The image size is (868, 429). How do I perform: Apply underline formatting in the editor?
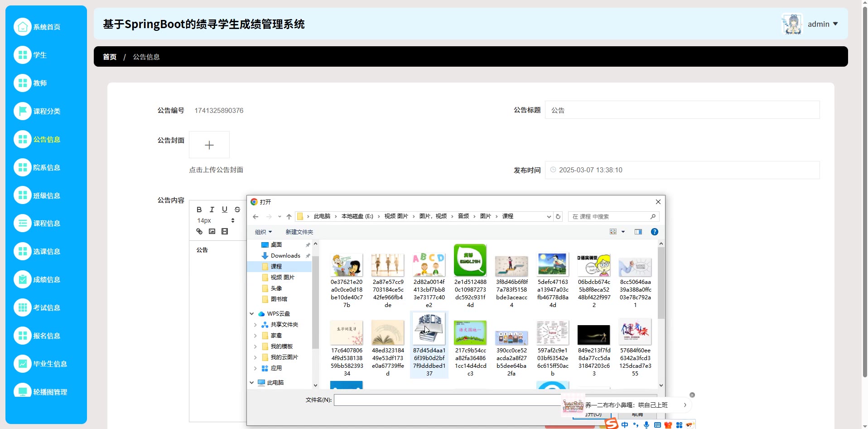click(224, 210)
